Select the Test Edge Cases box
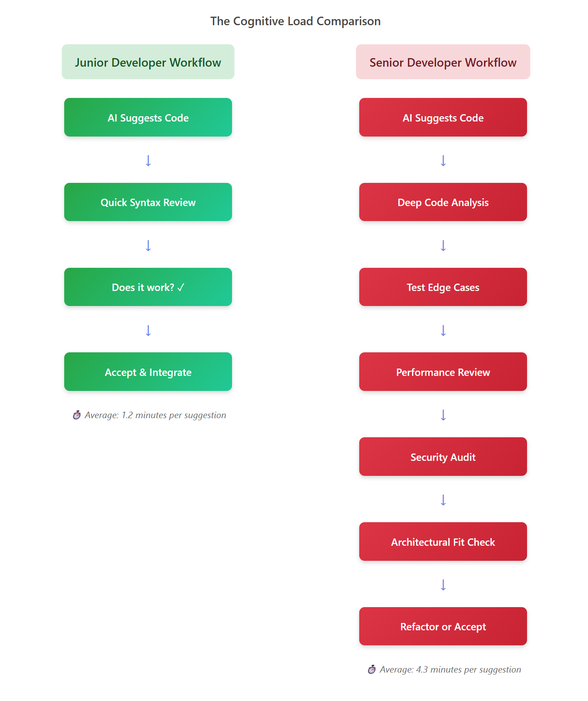This screenshot has width=588, height=701. (x=443, y=287)
